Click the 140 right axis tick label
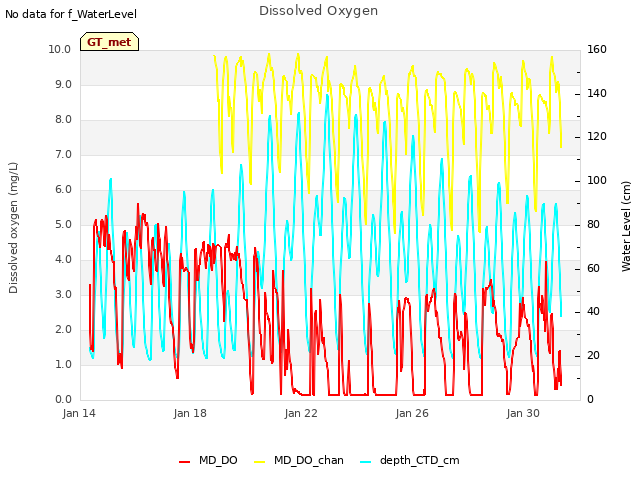The image size is (640, 480). pos(597,93)
